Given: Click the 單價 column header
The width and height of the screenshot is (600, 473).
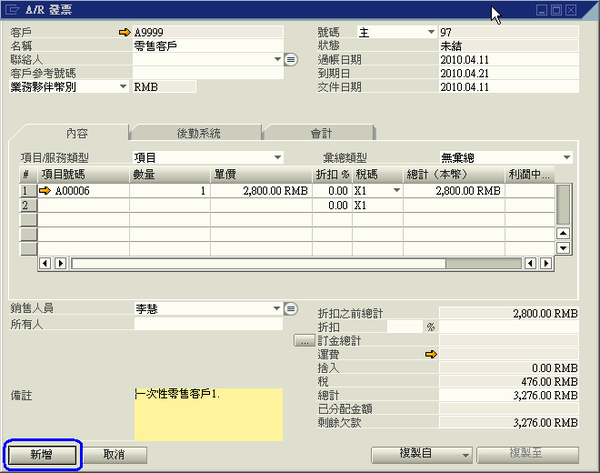Looking at the screenshot, I should point(261,175).
